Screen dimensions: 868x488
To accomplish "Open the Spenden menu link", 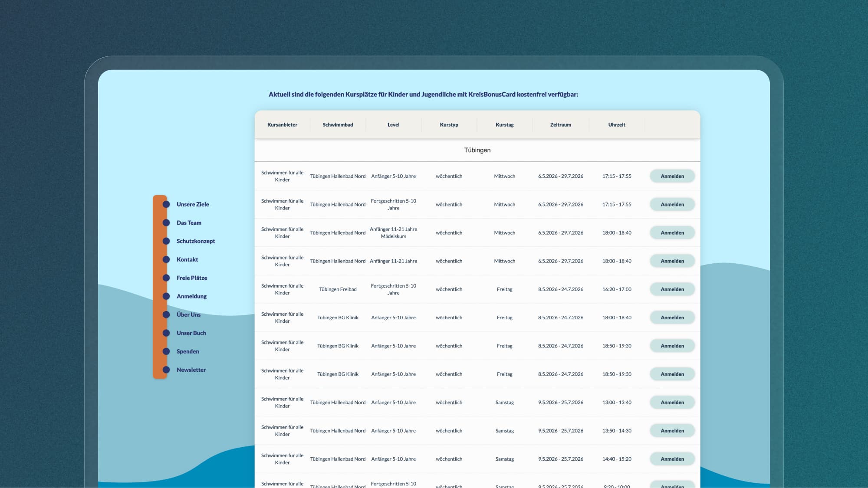I will (188, 351).
